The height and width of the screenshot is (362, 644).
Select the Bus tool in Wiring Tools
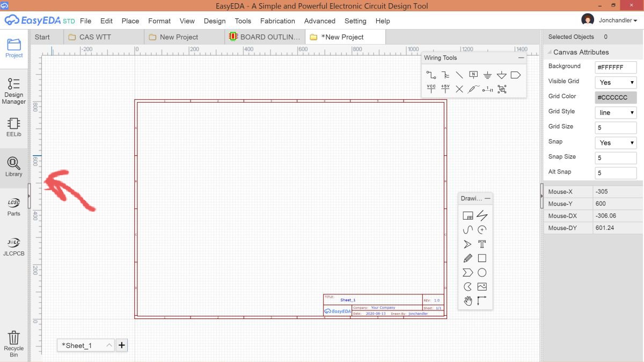coord(445,75)
